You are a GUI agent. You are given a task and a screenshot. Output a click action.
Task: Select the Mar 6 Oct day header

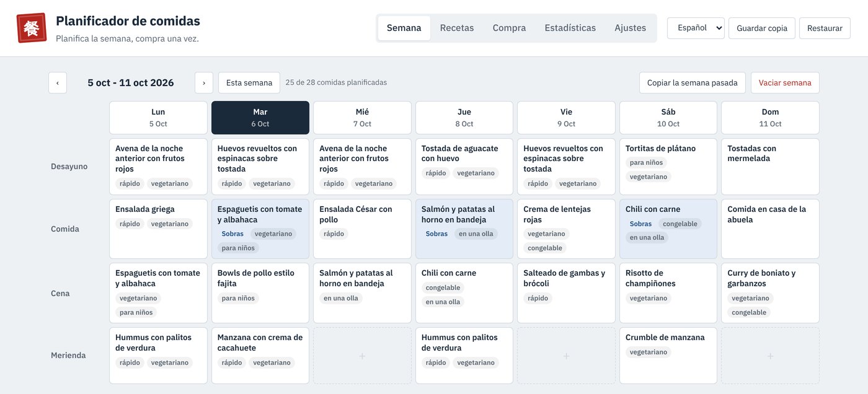point(260,118)
